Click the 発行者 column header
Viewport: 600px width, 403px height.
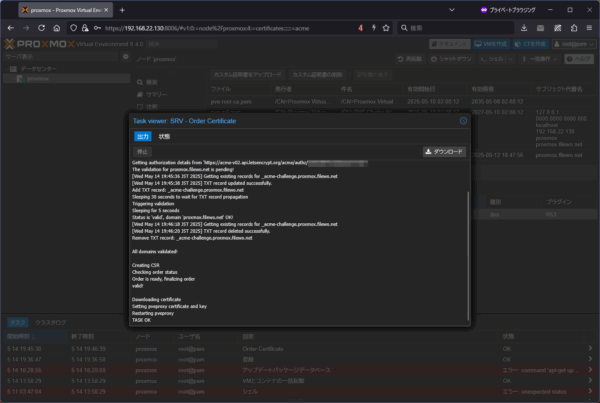click(305, 89)
